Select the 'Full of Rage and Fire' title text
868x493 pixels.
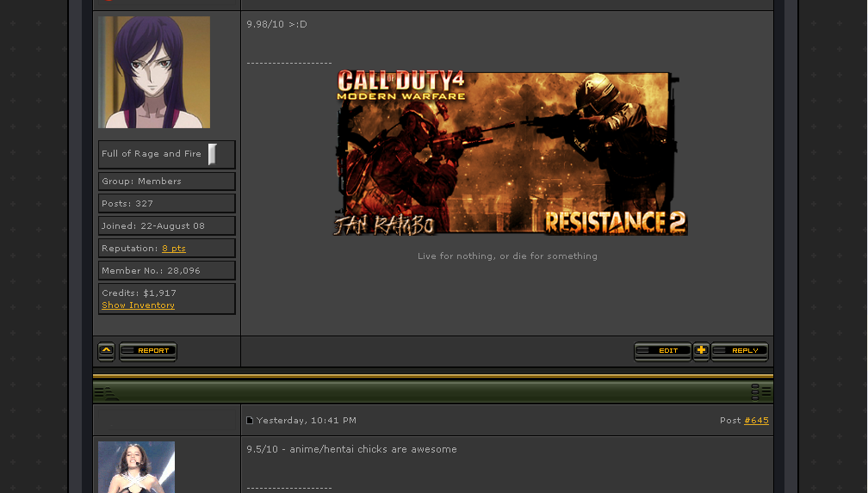click(152, 154)
